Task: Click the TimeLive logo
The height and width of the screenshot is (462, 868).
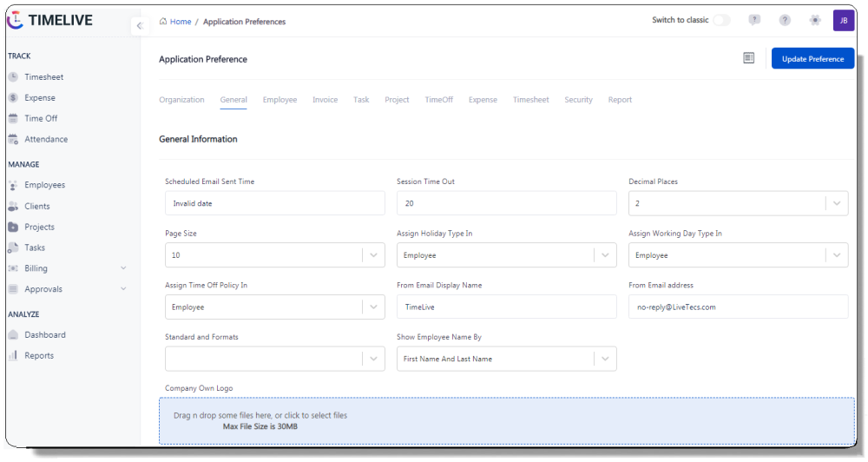Action: 49,20
